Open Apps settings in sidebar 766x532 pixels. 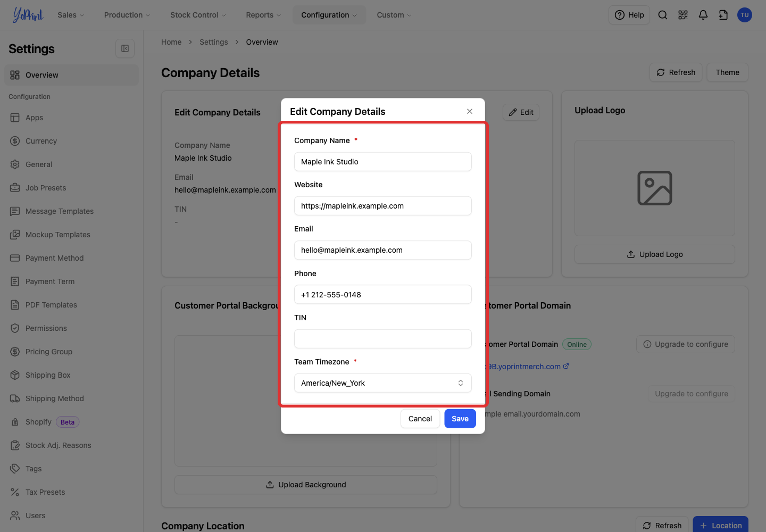pyautogui.click(x=71, y=118)
